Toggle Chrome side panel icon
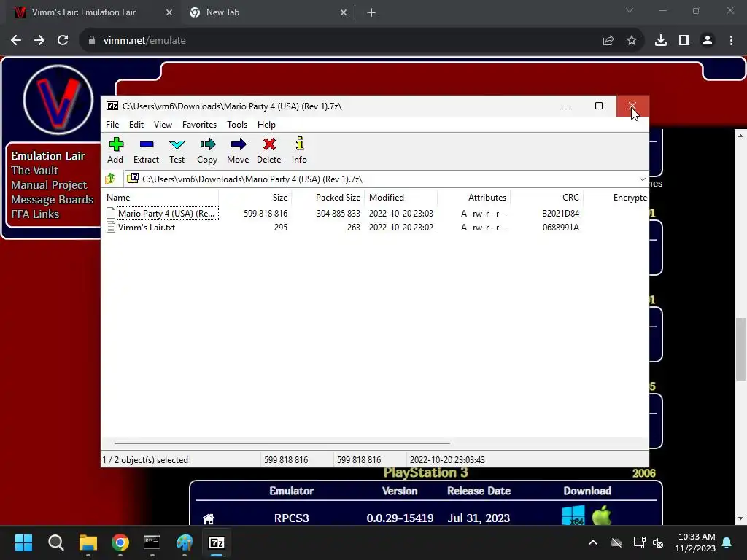 point(684,41)
